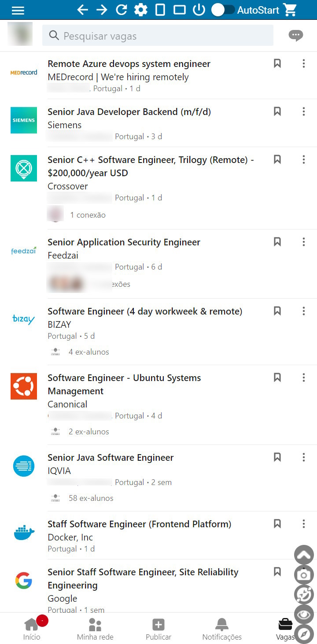Open the Notificações tab
This screenshot has width=317, height=644.
pos(222,629)
